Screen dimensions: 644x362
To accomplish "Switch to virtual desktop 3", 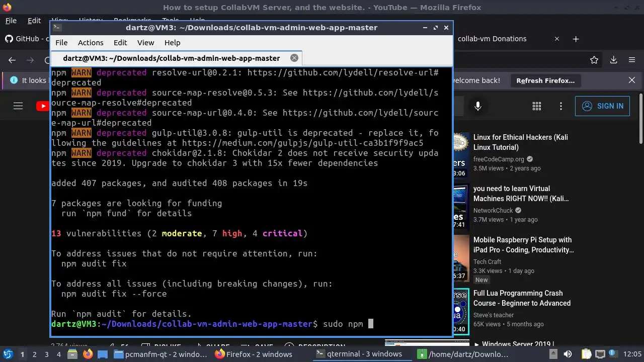I will click(x=46, y=354).
